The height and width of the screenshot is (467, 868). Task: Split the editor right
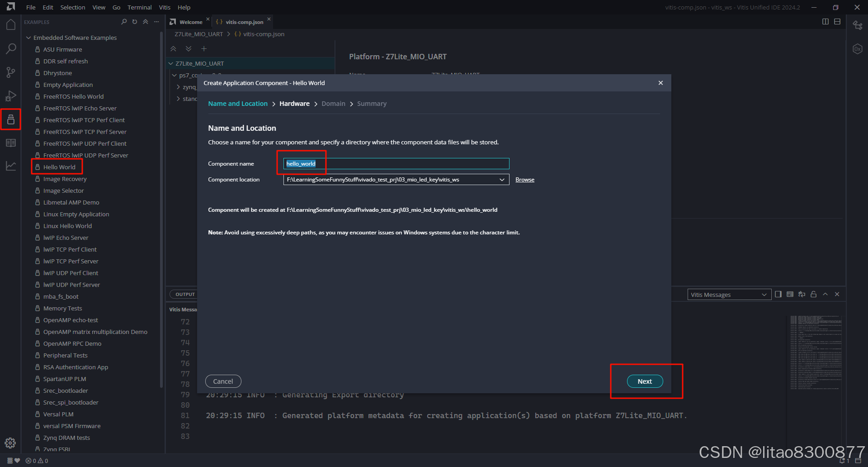(826, 22)
